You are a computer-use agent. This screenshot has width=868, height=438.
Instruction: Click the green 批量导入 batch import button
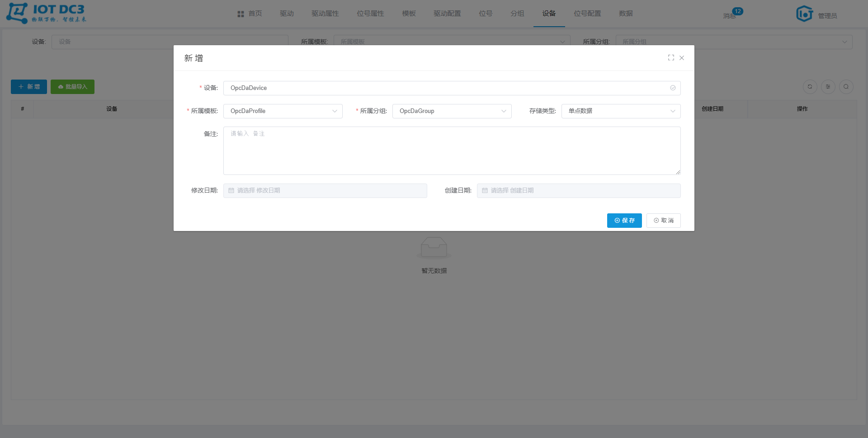(72, 87)
